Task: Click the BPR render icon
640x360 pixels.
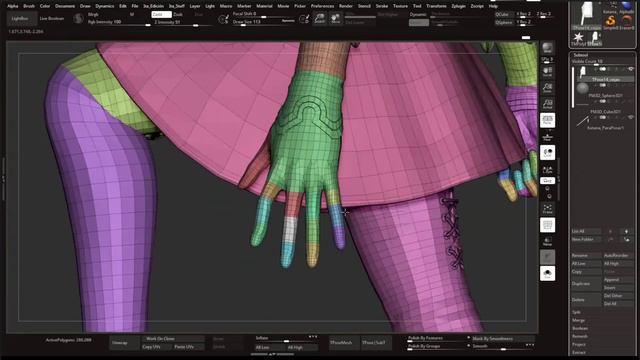Action: [x=547, y=48]
